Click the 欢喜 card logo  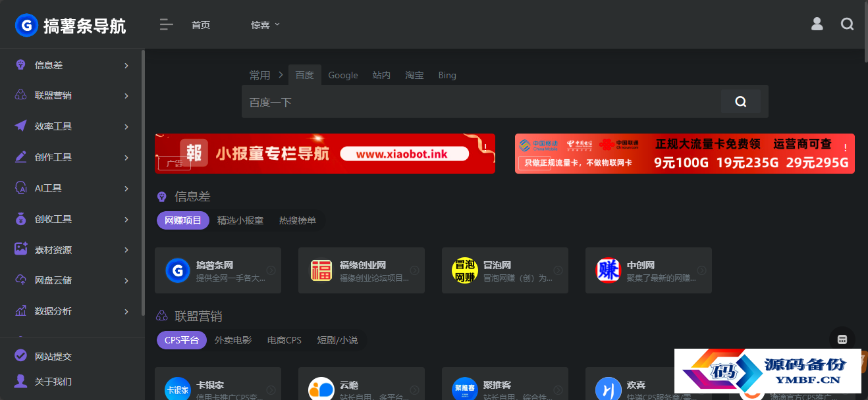tap(609, 390)
